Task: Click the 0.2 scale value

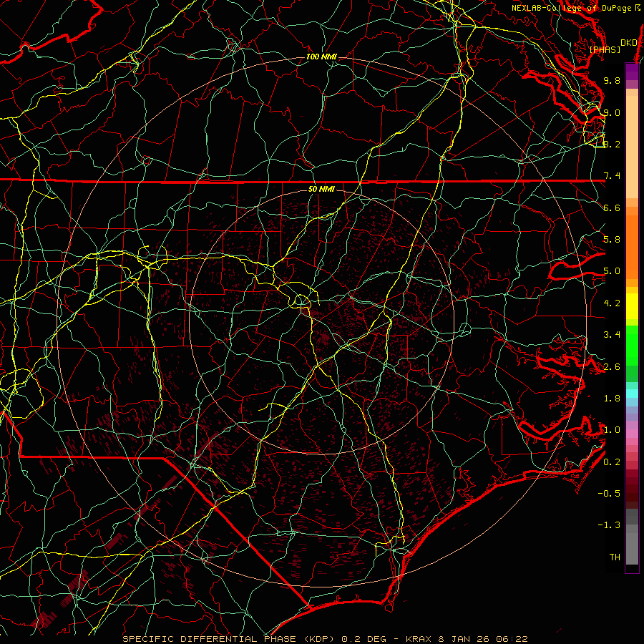Action: 612,462
